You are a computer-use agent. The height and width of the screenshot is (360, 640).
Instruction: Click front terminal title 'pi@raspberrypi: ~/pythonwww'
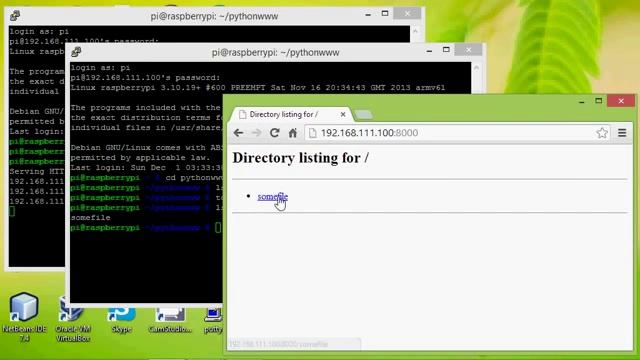[x=276, y=53]
